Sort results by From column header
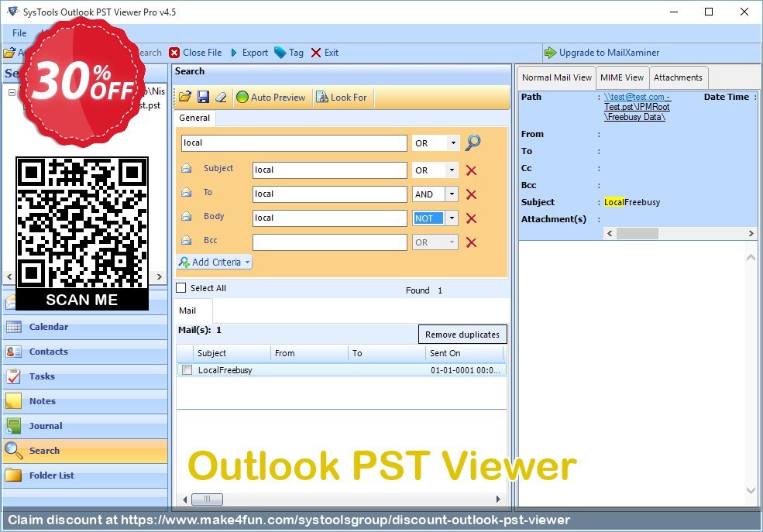This screenshot has height=532, width=763. (309, 353)
